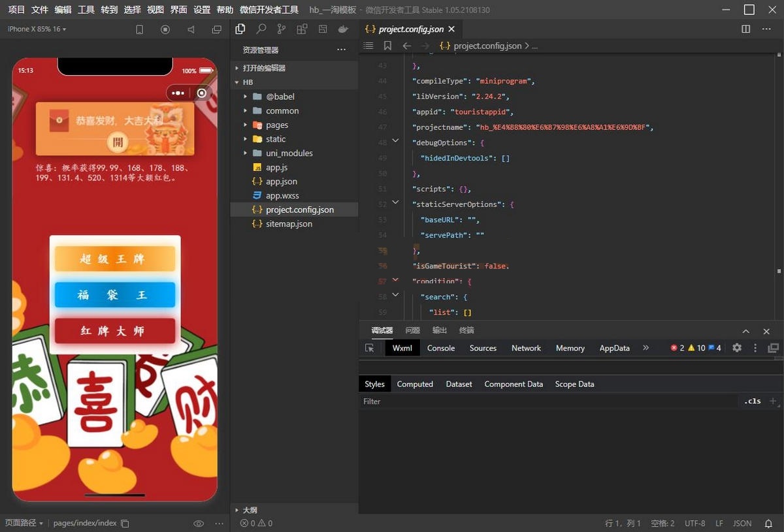Open the Search magnifier icon in sidebar
This screenshot has width=784, height=532.
(x=261, y=29)
